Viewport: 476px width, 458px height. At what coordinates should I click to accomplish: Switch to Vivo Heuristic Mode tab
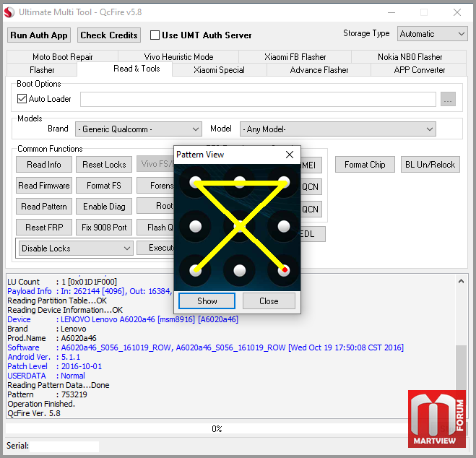(x=178, y=57)
